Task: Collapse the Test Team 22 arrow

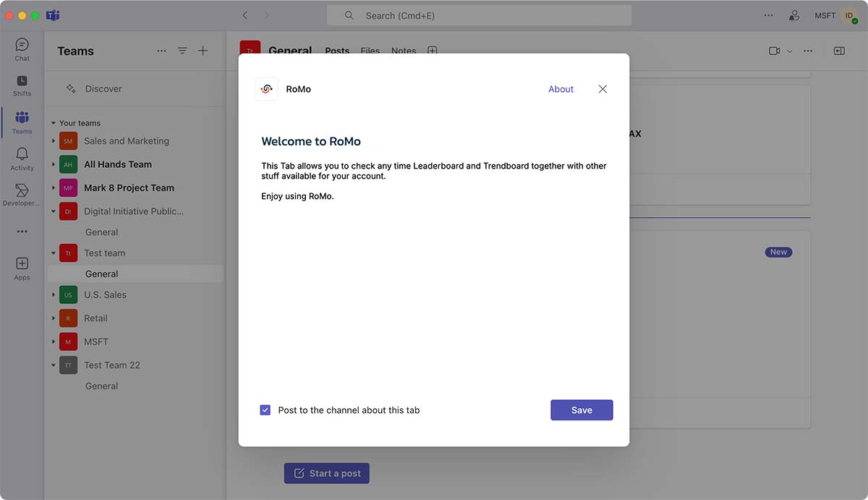Action: 54,365
